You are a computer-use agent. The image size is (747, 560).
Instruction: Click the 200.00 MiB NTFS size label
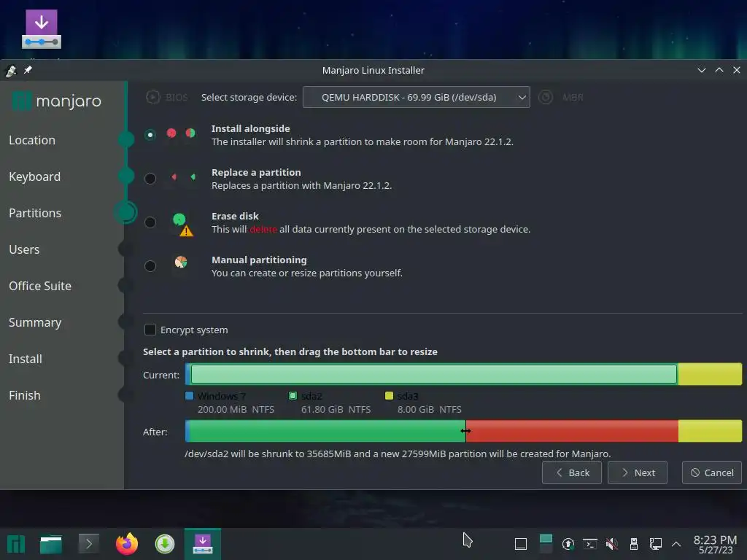click(236, 410)
